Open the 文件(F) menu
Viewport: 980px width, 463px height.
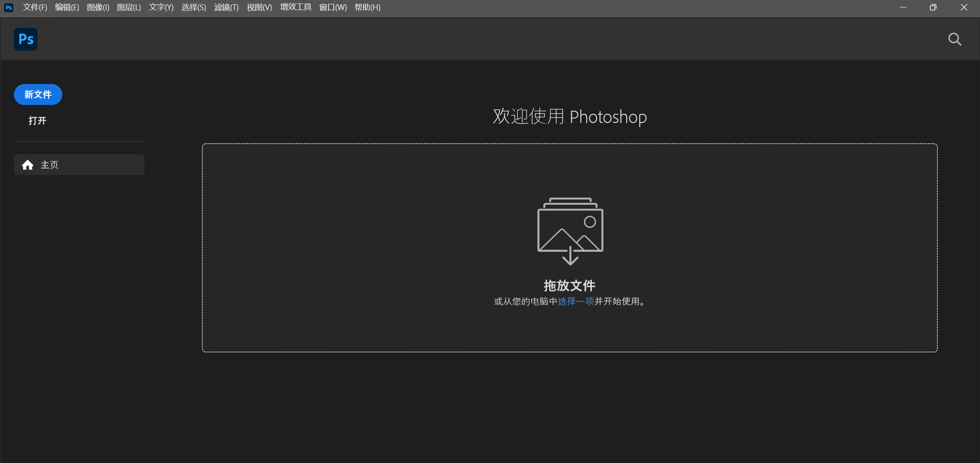pos(35,7)
